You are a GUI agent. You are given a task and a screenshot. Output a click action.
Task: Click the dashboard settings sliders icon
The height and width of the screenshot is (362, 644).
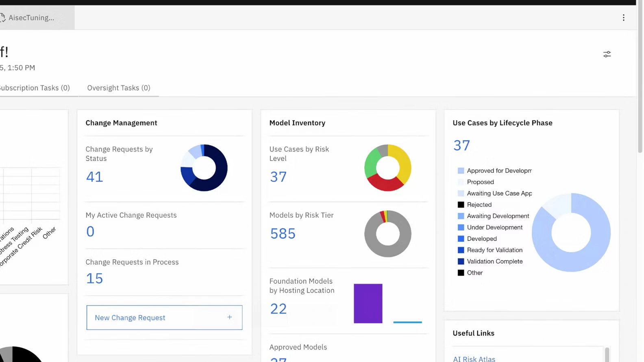607,54
